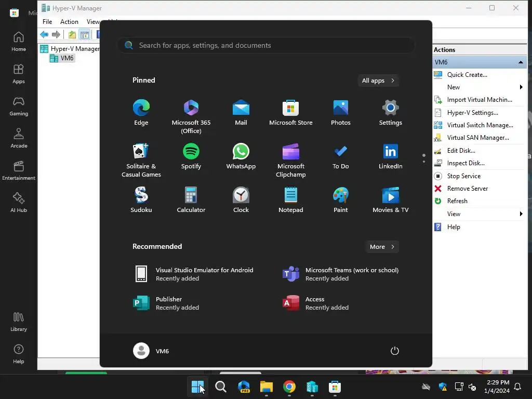
Task: Go to Home in Microsoft Store sidebar
Action: [x=19, y=42]
